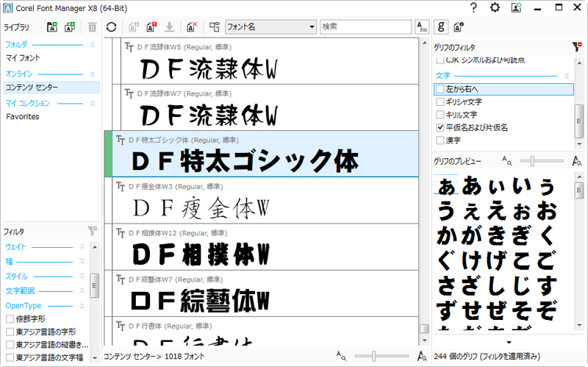
Task: Click the first あ glyph in preview
Action: 446,187
